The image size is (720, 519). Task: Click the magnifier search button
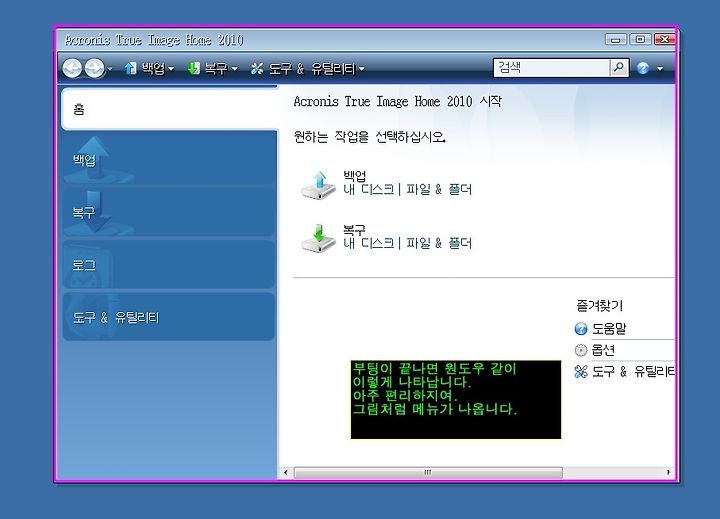pos(619,68)
